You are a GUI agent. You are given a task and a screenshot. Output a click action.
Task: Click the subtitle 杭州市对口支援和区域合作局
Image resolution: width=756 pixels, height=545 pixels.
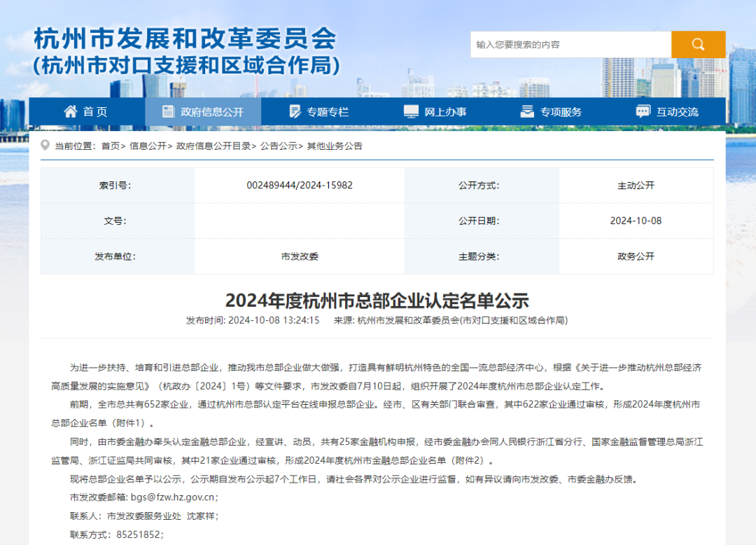(x=186, y=66)
